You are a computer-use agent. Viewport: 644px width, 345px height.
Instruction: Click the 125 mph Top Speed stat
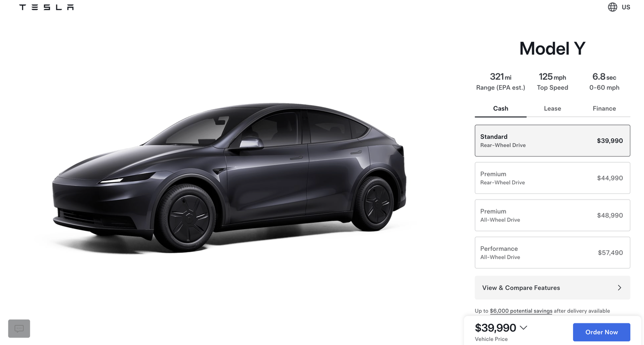pyautogui.click(x=552, y=82)
